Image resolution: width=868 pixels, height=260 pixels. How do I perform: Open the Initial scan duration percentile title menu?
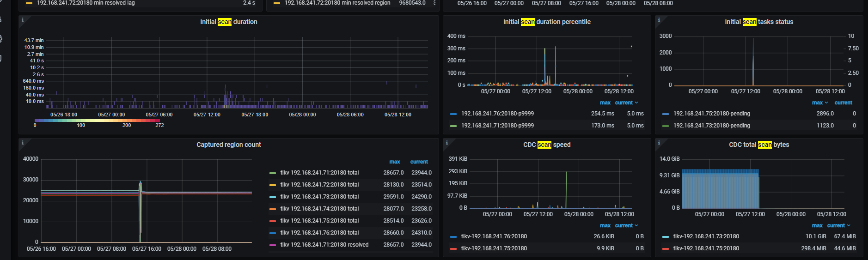(x=547, y=22)
